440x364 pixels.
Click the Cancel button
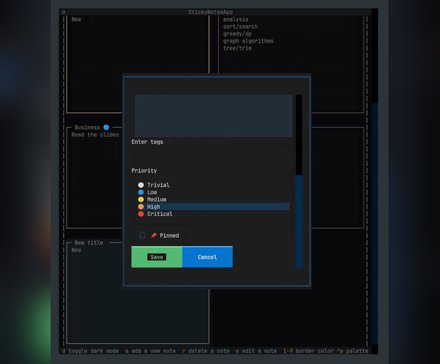(207, 257)
